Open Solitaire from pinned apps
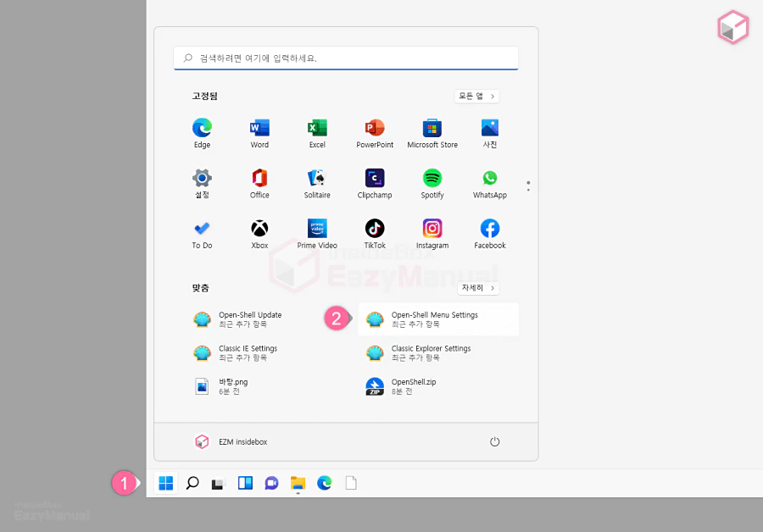 point(317,184)
